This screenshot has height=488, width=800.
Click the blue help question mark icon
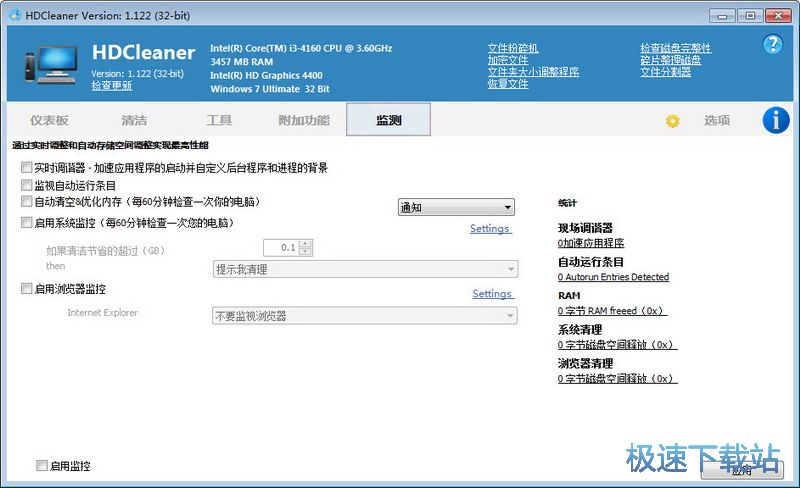772,44
